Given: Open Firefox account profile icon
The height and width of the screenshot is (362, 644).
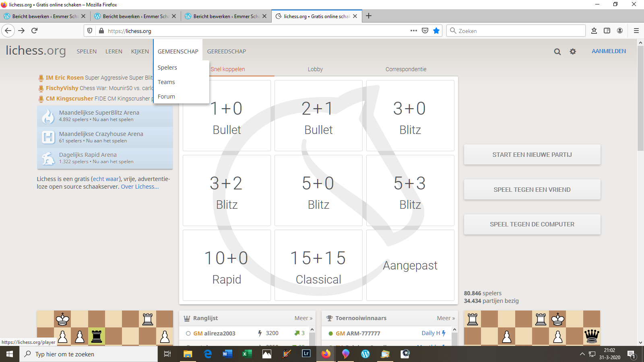Looking at the screenshot, I should coord(620,31).
